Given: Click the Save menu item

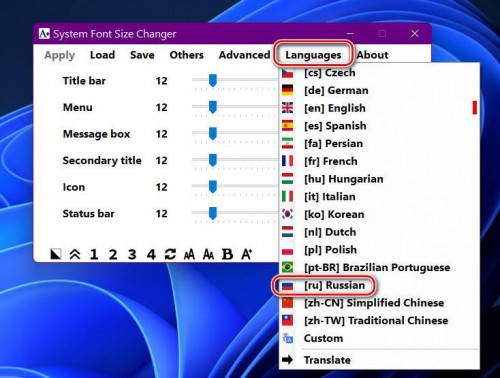Looking at the screenshot, I should (142, 55).
